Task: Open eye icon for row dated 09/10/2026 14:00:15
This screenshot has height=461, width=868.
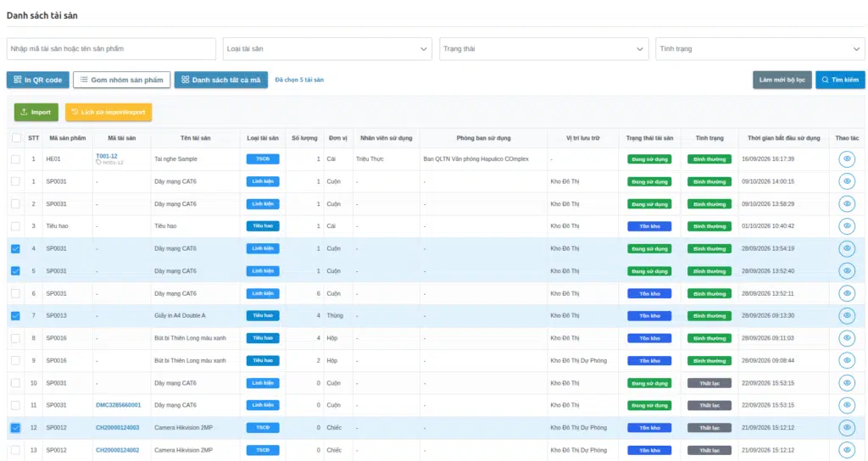Action: point(847,181)
